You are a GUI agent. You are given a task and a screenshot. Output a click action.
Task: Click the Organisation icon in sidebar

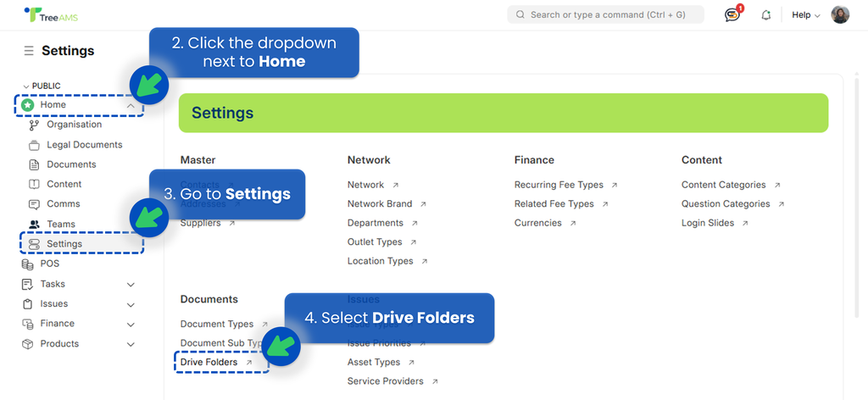[x=34, y=125]
